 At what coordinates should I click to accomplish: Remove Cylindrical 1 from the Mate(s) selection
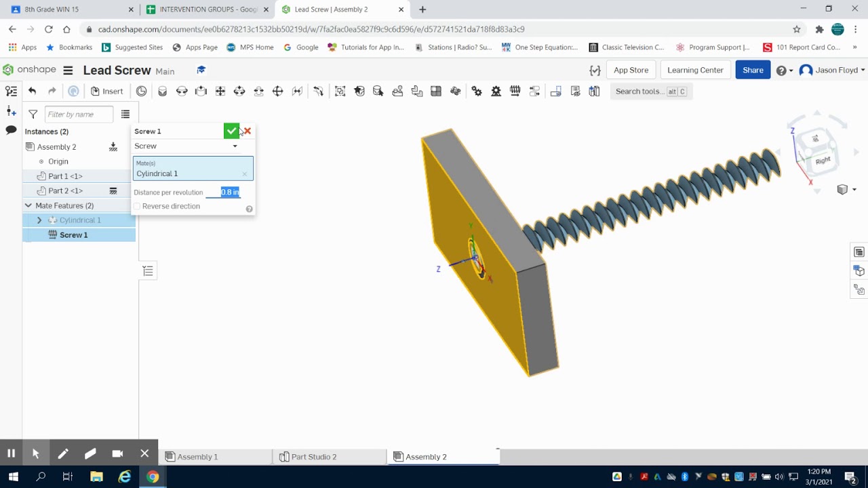245,174
